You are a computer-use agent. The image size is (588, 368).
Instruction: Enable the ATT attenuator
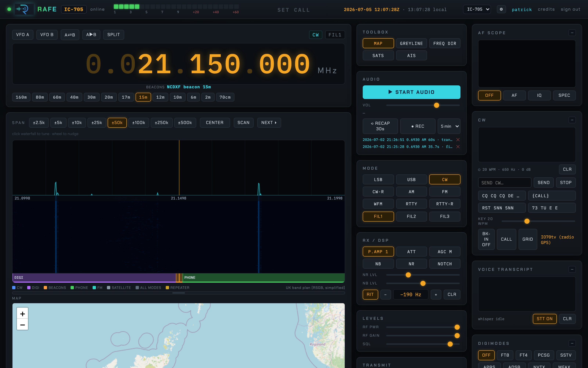[411, 252]
